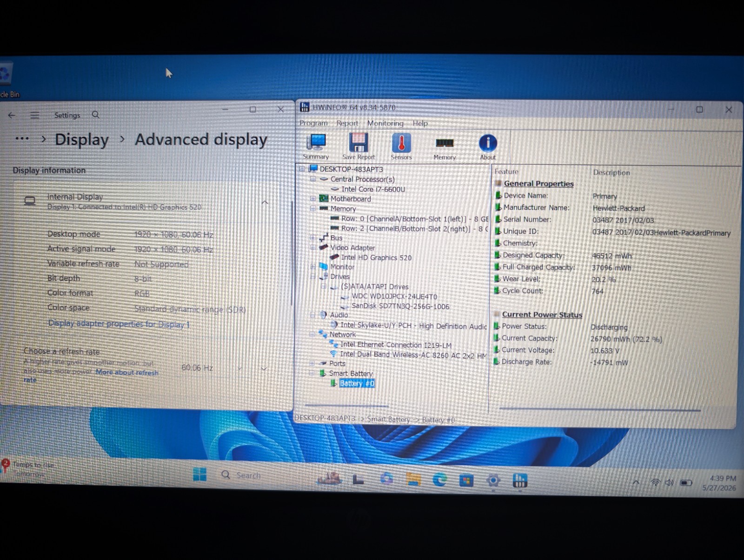Click the Discharge Rate row
This screenshot has width=744, height=560.
coord(561,362)
